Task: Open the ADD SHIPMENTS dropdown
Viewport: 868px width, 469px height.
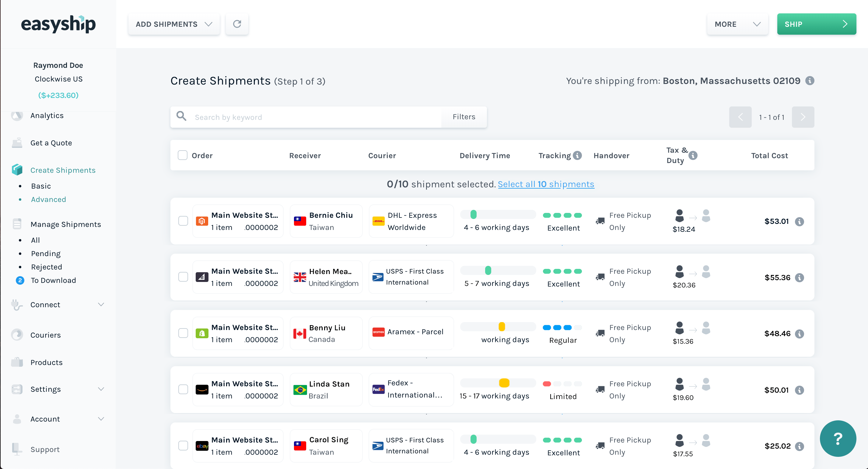Action: [174, 24]
